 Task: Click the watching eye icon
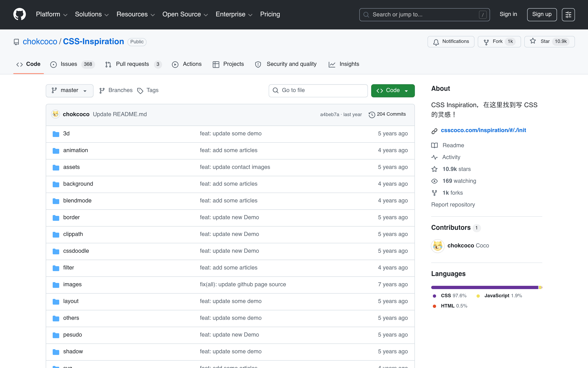click(434, 181)
